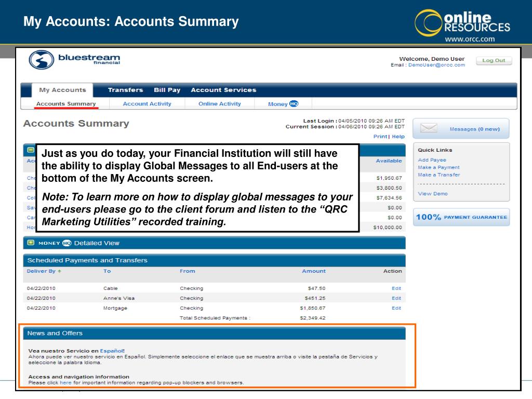Click the Available column header
This screenshot has width=532, height=399.
pos(389,161)
